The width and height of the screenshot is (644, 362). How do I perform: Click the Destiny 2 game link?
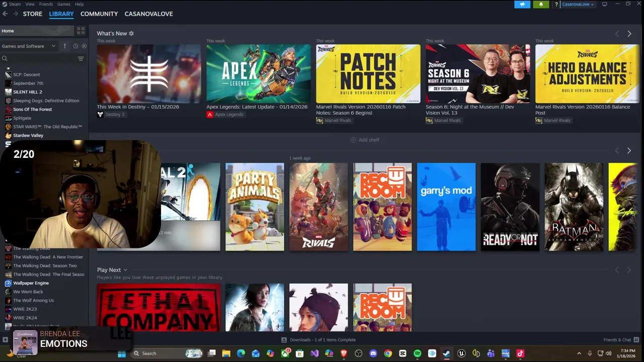tap(115, 115)
